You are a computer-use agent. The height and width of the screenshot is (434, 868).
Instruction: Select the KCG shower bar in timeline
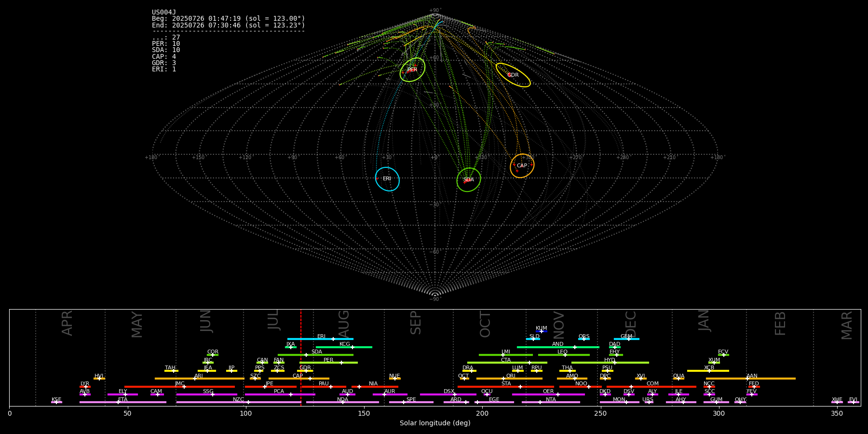coord(344,347)
